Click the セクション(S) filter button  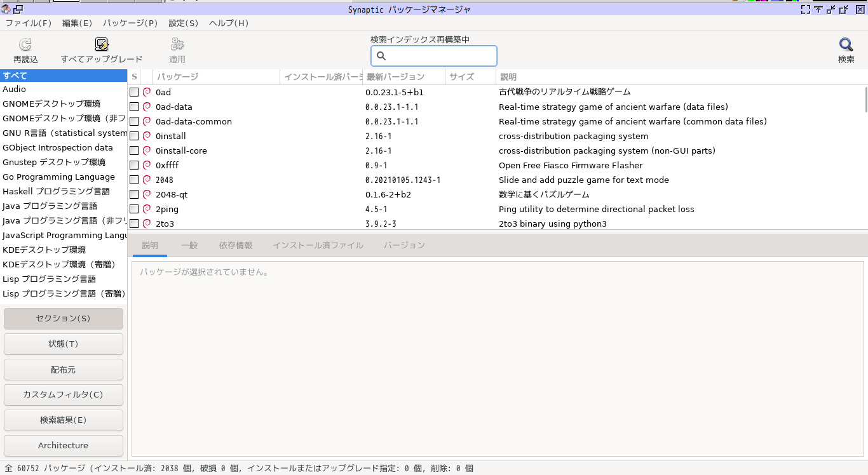pos(64,319)
